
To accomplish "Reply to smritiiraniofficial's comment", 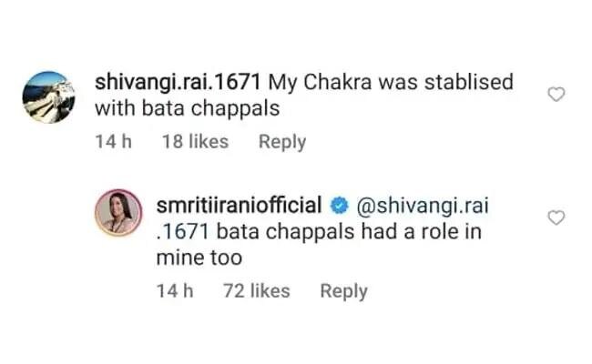I will (x=343, y=291).
